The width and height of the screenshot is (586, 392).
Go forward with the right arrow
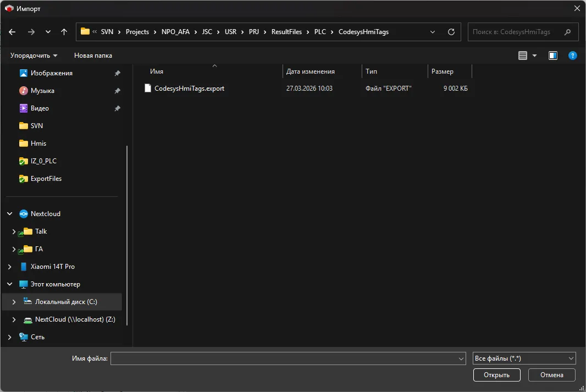point(31,32)
